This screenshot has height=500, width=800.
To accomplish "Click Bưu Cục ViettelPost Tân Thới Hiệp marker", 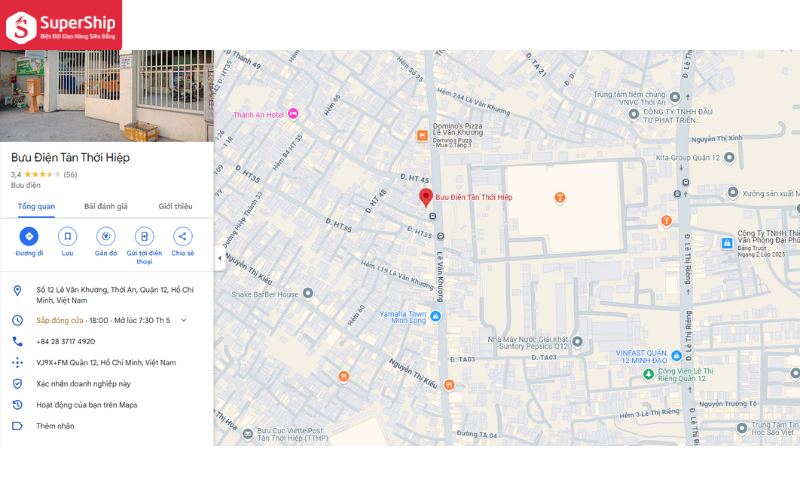I will click(247, 434).
